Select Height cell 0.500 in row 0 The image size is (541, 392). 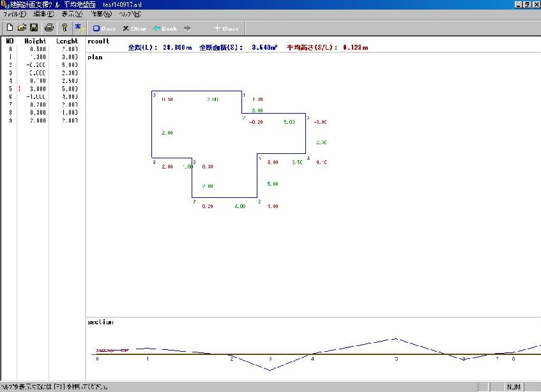(x=38, y=49)
